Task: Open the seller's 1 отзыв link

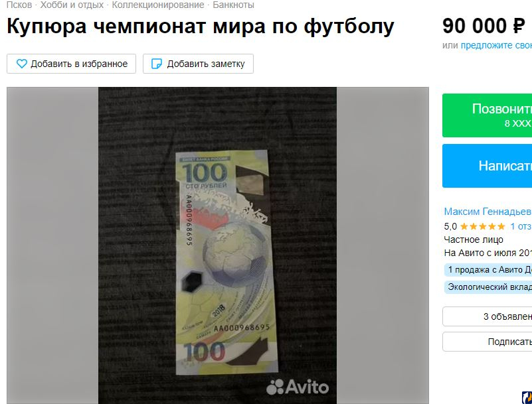Action: pyautogui.click(x=521, y=226)
